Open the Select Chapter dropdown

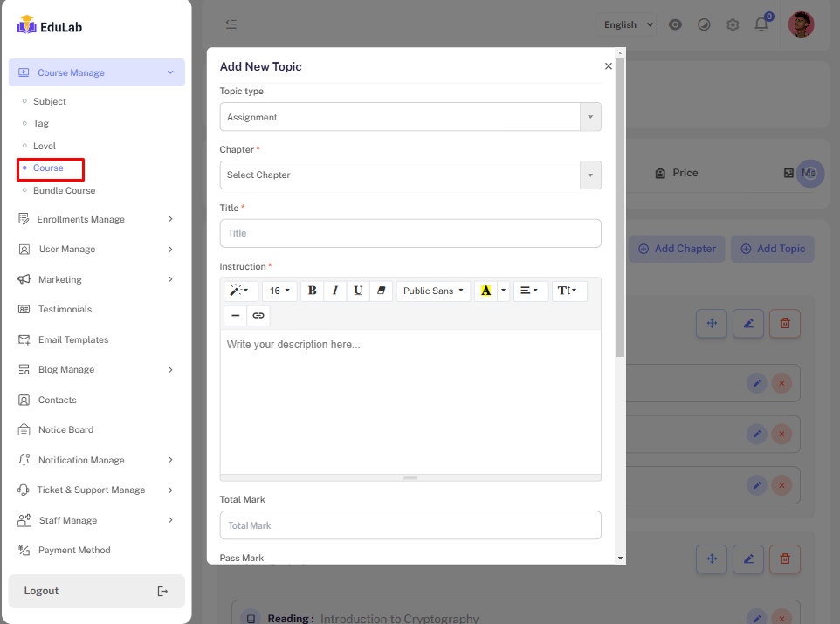(x=410, y=175)
